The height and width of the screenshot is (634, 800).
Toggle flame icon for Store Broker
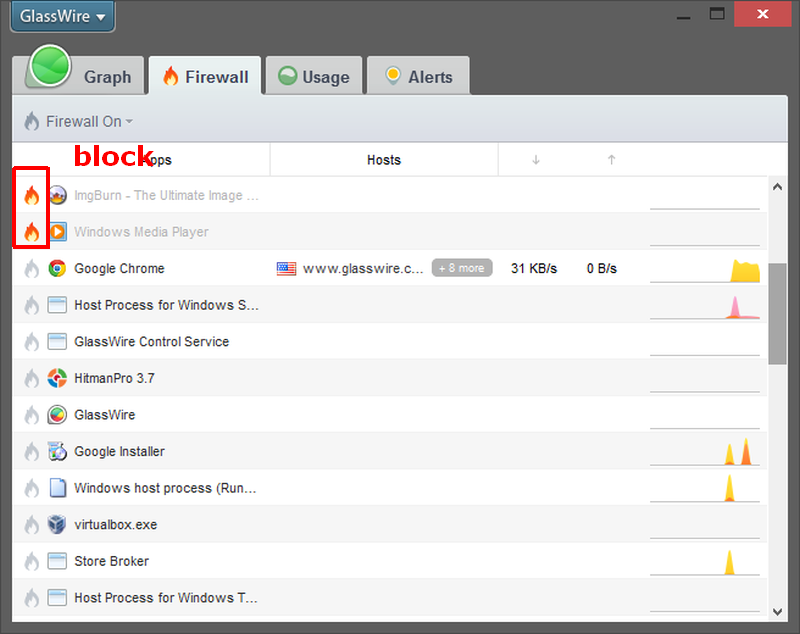pyautogui.click(x=32, y=562)
